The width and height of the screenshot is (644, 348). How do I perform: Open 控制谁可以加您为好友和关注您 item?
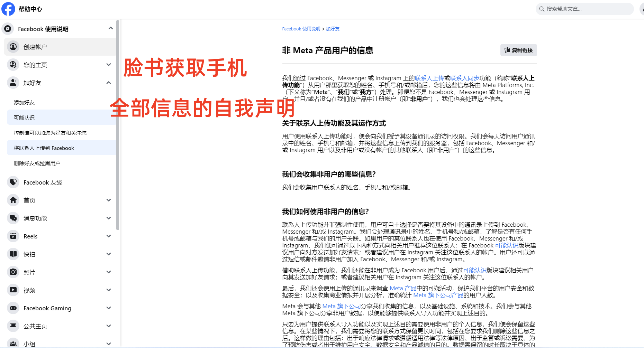click(x=62, y=133)
